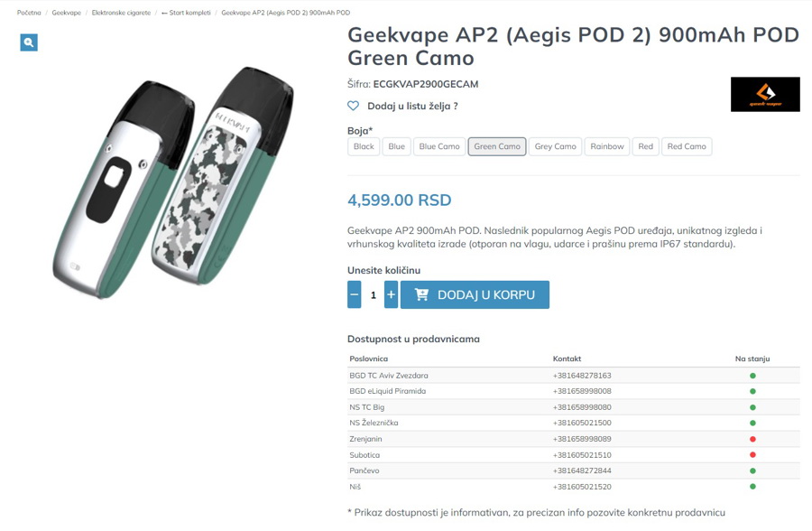Open the Start kompleti breadcrumb

(x=186, y=13)
